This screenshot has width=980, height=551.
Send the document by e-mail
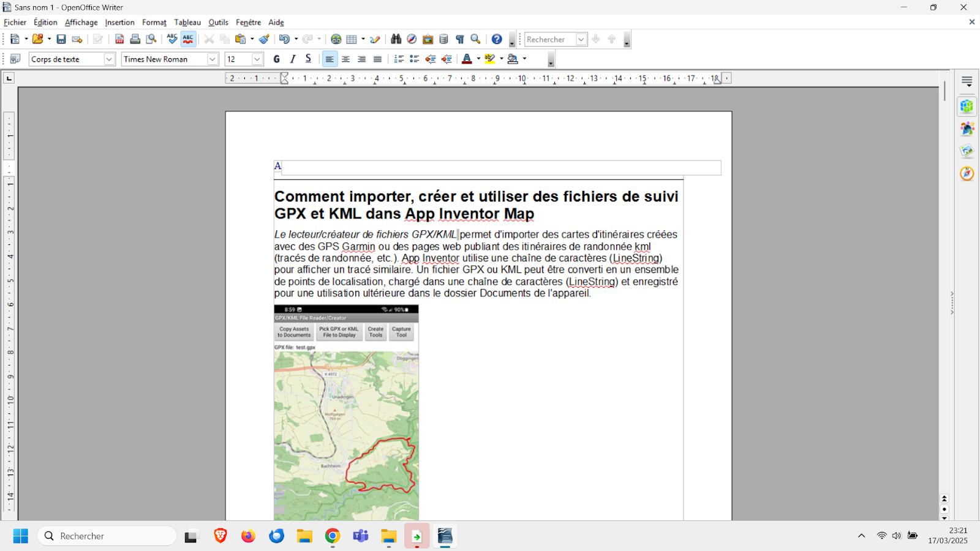click(77, 39)
